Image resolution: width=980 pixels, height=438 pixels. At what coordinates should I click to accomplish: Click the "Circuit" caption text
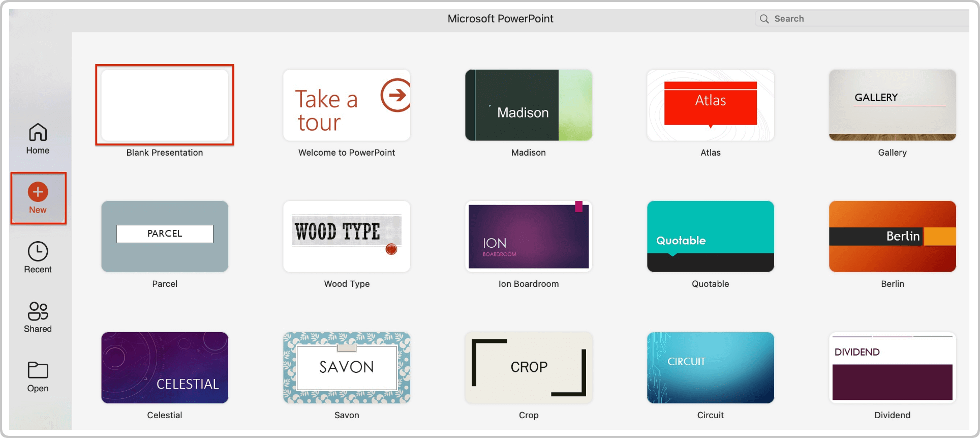[711, 415]
